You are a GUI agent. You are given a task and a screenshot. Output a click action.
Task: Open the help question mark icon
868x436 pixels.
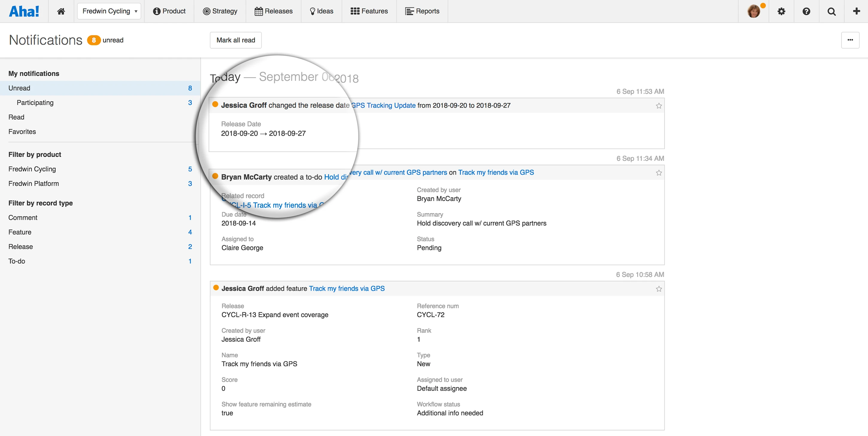pos(806,11)
